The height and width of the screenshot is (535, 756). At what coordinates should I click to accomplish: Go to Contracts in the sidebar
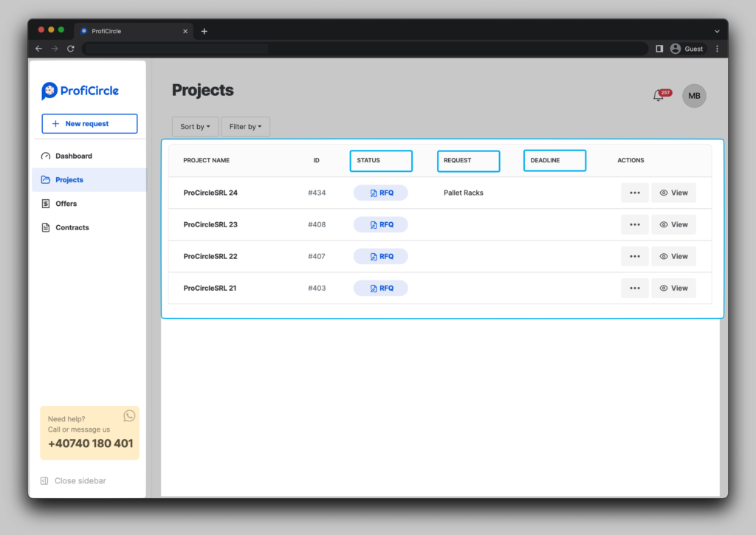89,227
